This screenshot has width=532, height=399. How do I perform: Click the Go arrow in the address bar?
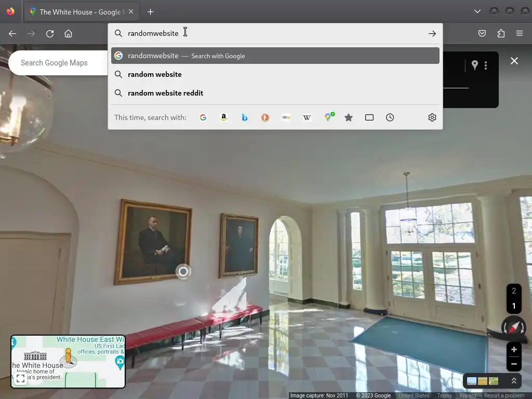[x=432, y=34]
